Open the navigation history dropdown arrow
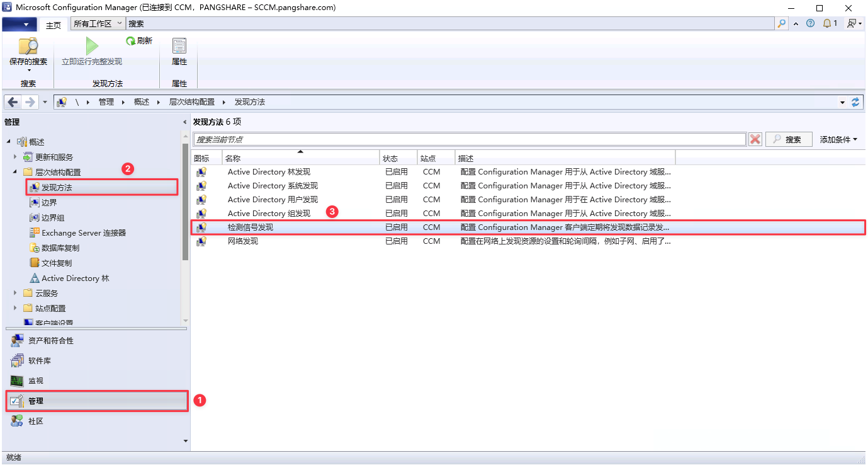This screenshot has height=465, width=868. (45, 102)
